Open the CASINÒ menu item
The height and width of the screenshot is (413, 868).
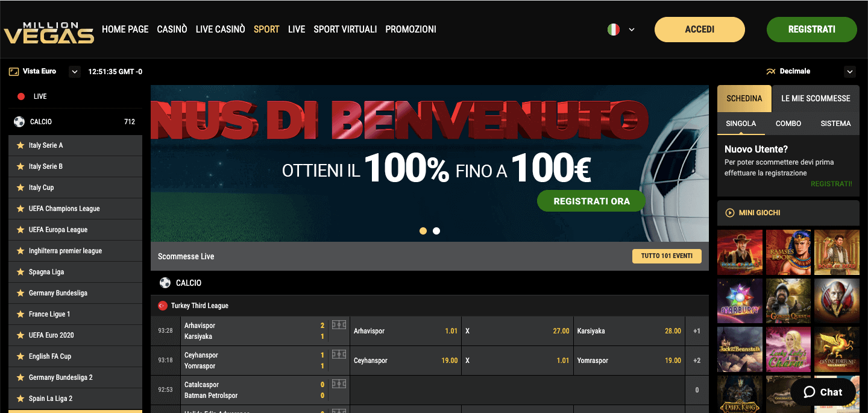tap(172, 30)
